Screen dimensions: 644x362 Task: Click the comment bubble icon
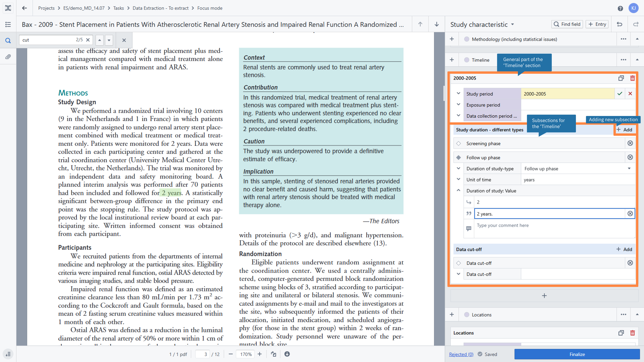[469, 228]
